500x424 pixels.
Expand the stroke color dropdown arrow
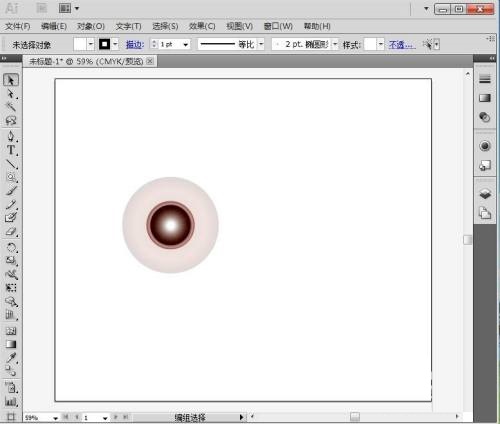115,44
